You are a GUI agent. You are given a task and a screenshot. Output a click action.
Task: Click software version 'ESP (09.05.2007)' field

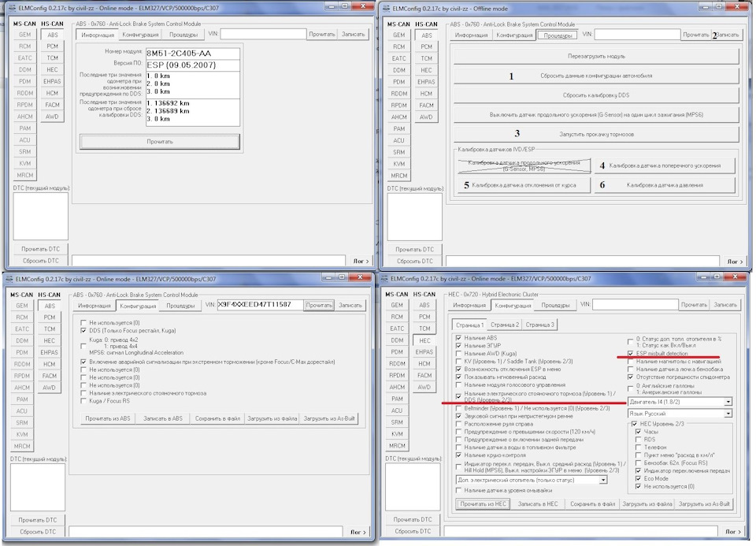click(193, 65)
